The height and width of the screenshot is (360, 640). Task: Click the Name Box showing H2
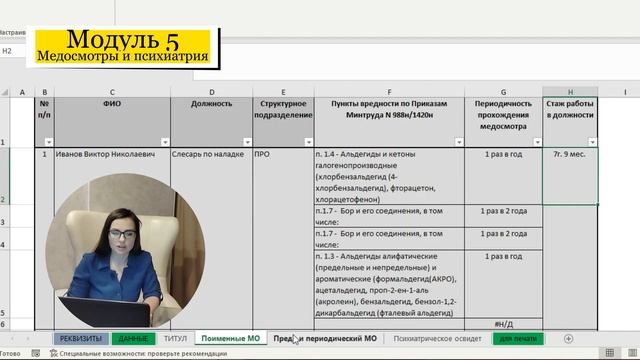(x=12, y=51)
